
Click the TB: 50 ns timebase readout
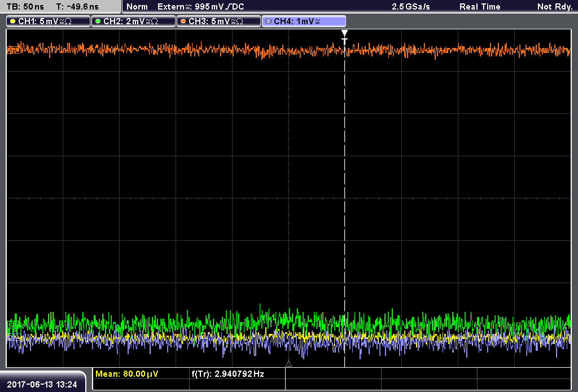coord(25,7)
